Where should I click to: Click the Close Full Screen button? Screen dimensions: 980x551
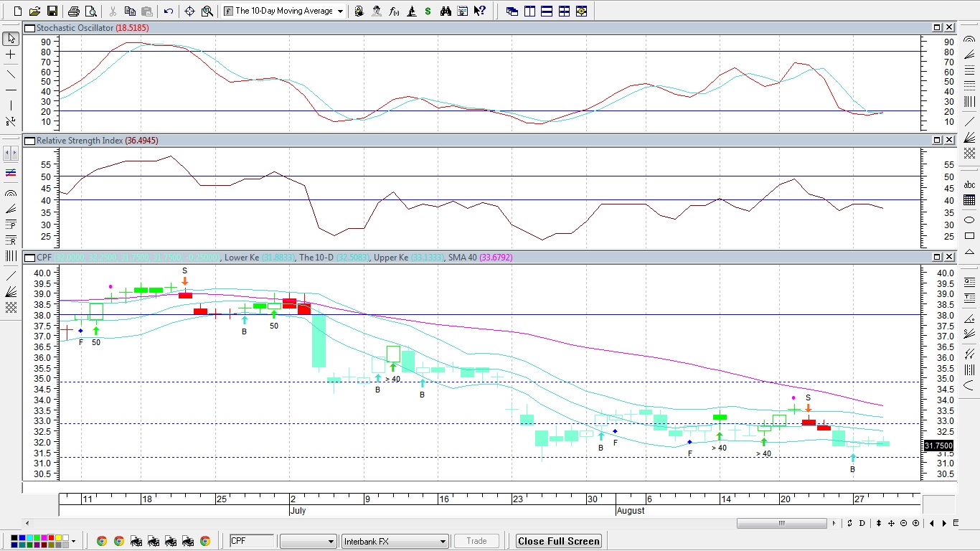click(x=559, y=541)
